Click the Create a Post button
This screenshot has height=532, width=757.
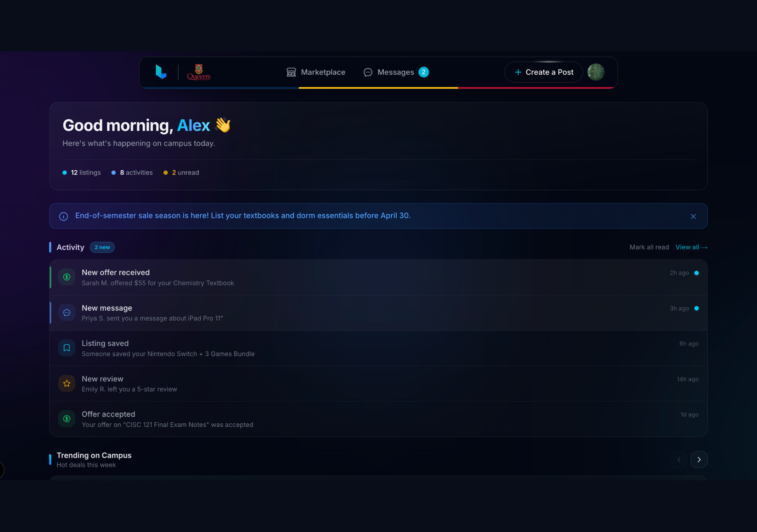544,72
